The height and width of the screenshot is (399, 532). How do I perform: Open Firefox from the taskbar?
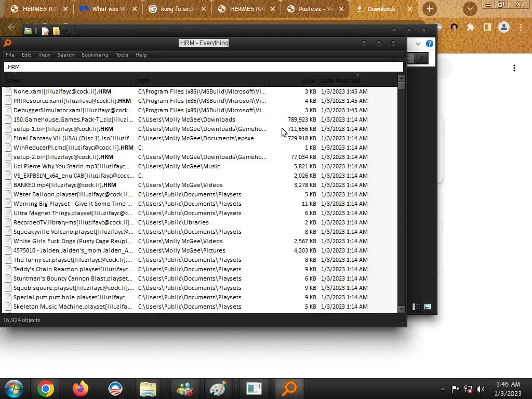coord(81,389)
